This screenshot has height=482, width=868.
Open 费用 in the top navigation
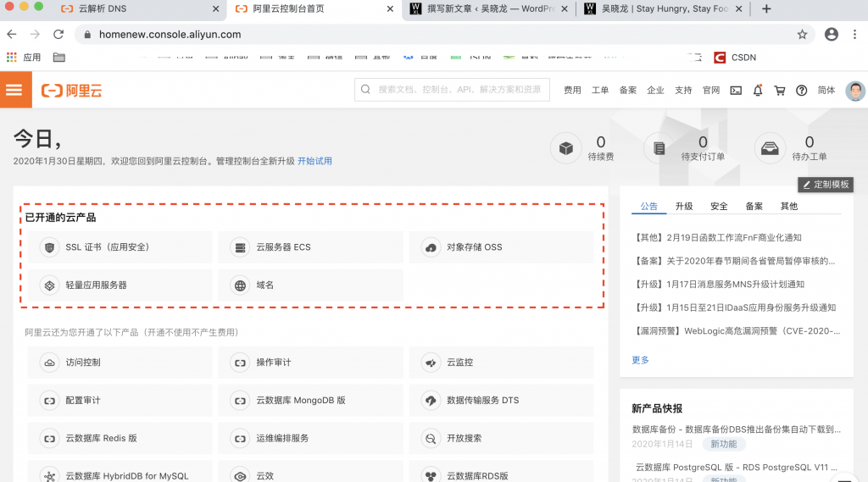click(572, 90)
